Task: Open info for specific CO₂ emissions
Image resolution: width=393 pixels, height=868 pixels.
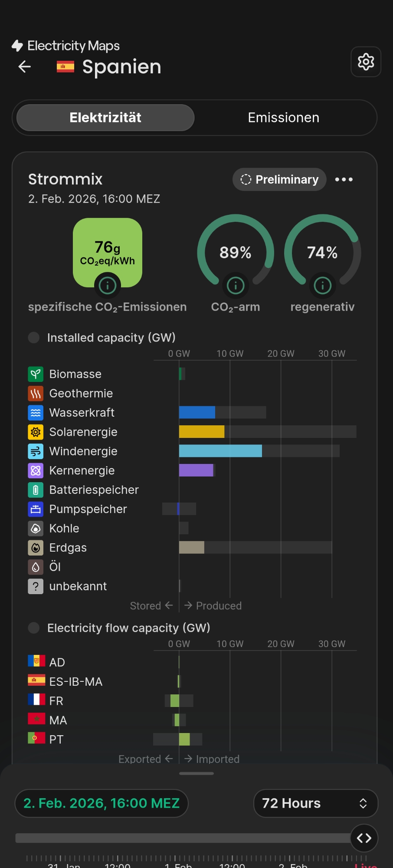Action: click(x=107, y=285)
